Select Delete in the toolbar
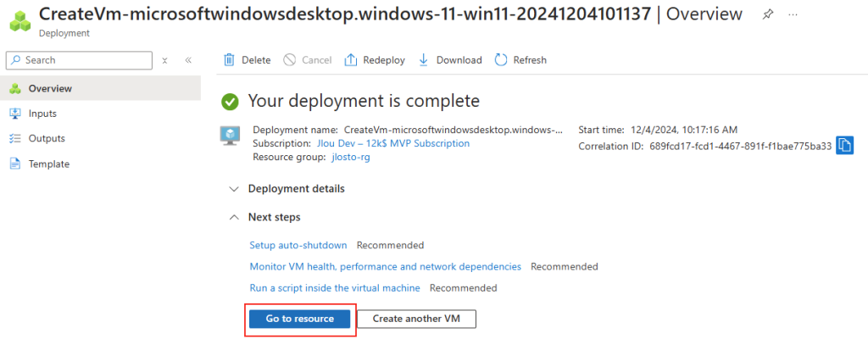This screenshot has height=339, width=868. [247, 60]
